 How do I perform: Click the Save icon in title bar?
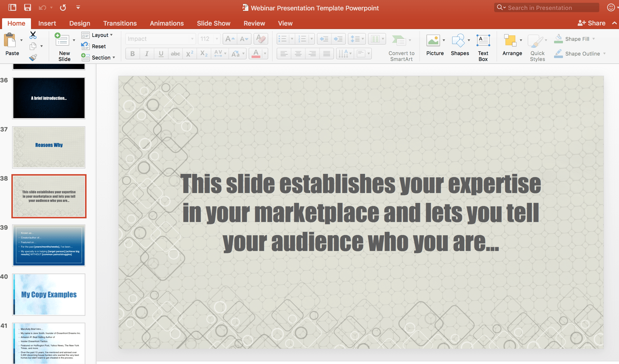[27, 7]
